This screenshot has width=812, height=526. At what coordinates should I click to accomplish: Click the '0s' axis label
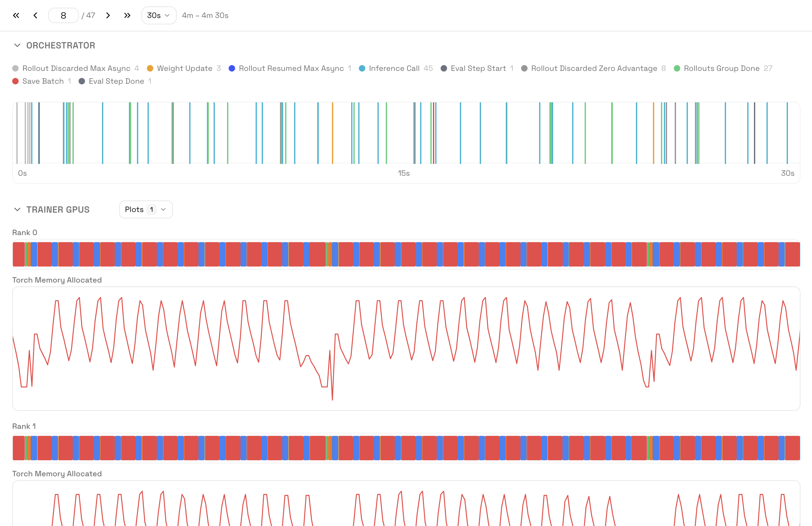[22, 173]
